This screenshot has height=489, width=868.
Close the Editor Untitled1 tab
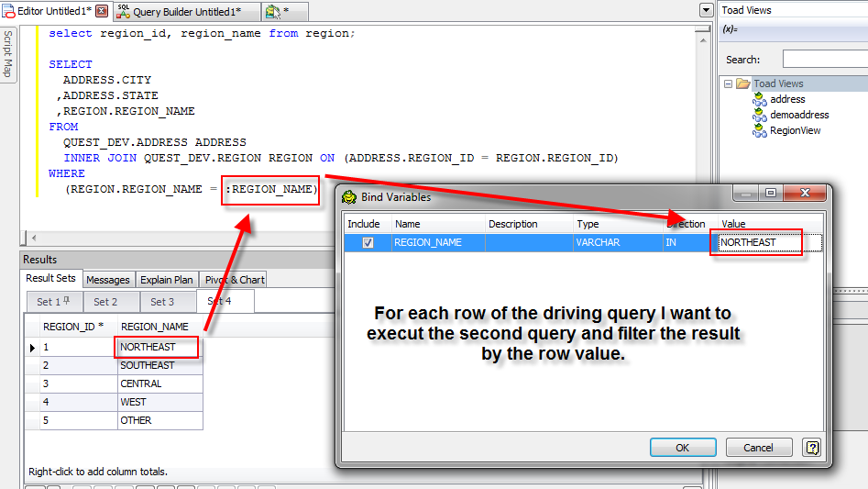pyautogui.click(x=102, y=10)
